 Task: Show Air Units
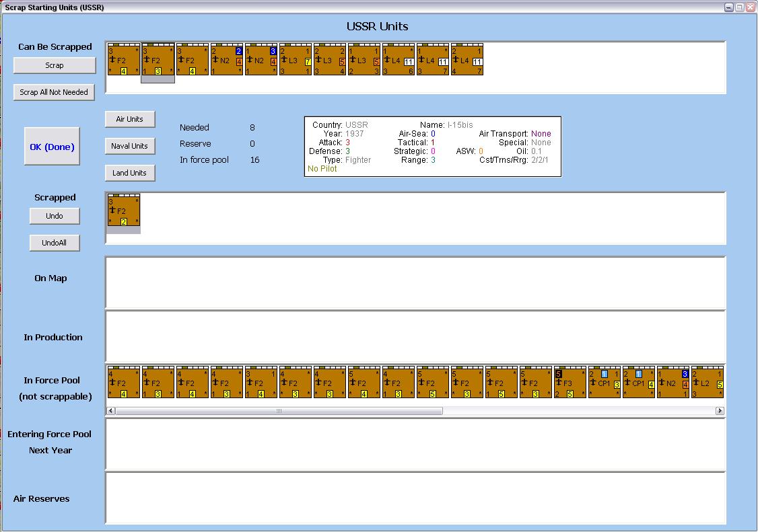coord(129,119)
